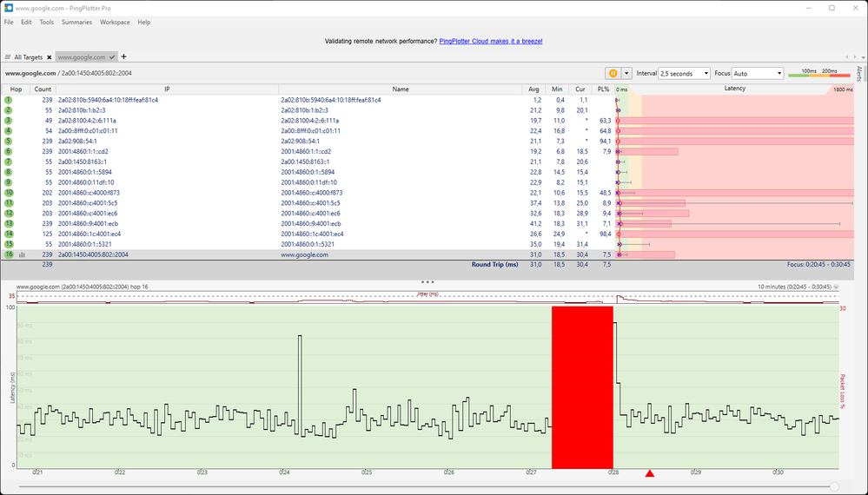Click the red triangle marker on timeline
Viewport: 868px width, 495px height.
click(x=649, y=473)
